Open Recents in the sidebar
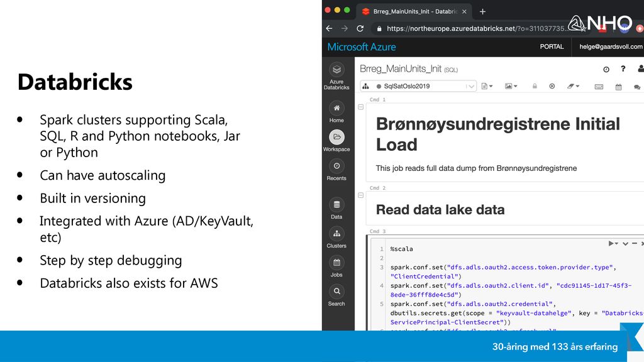 click(x=336, y=166)
